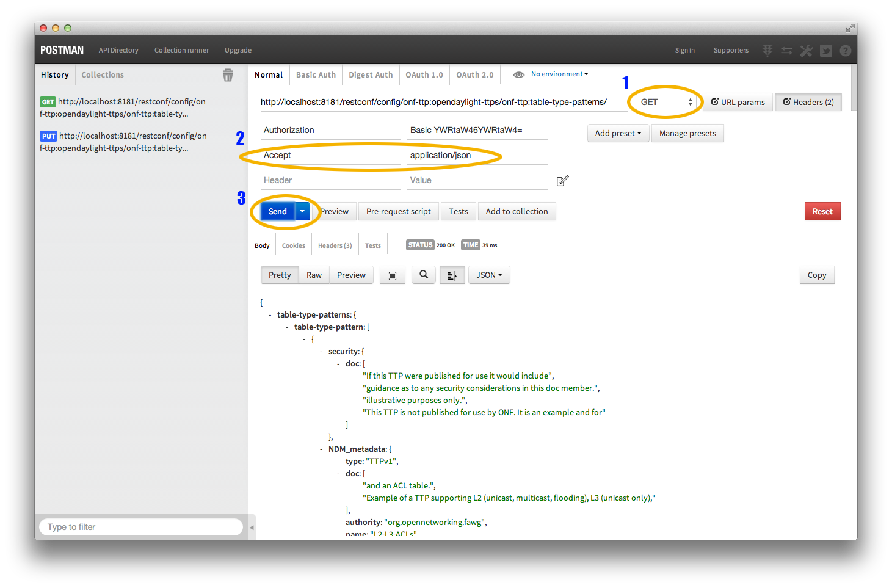Open response Headers (3) tab

click(335, 245)
